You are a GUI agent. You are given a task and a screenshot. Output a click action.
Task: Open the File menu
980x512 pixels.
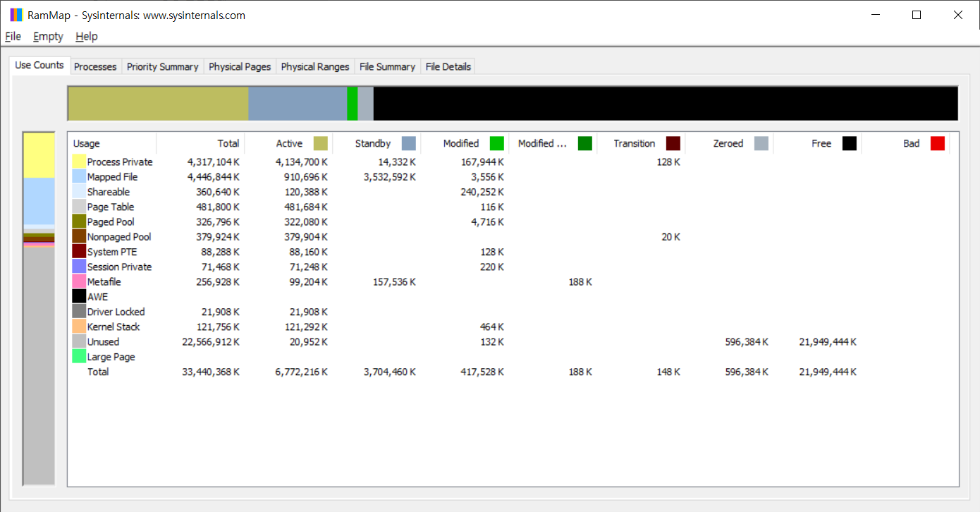click(13, 36)
